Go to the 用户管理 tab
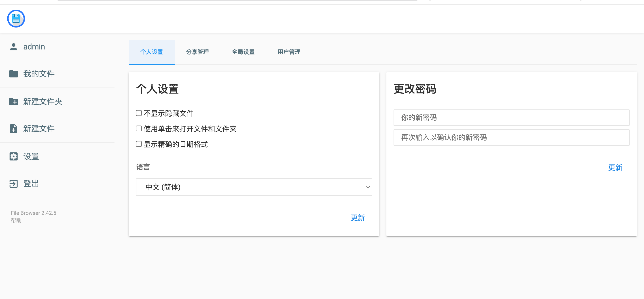This screenshot has height=299, width=644. pyautogui.click(x=289, y=52)
